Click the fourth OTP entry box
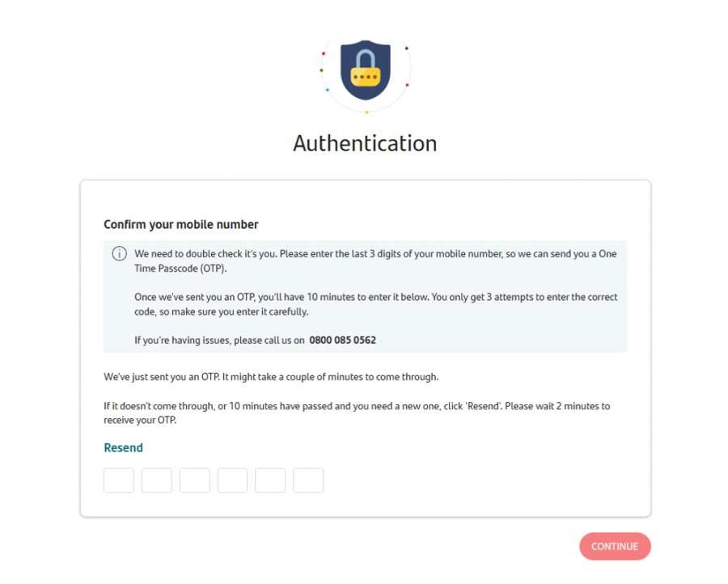 (x=232, y=480)
